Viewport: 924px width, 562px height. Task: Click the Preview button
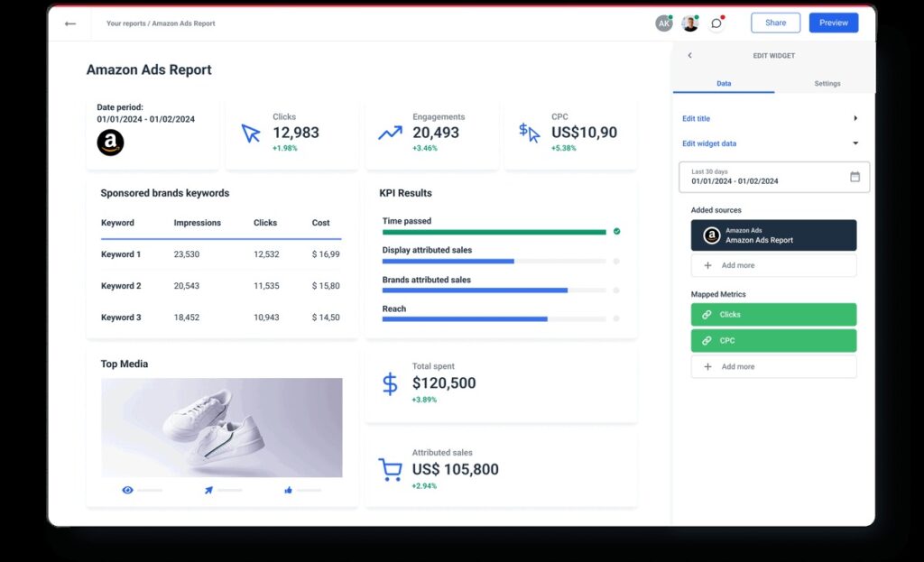pos(833,23)
